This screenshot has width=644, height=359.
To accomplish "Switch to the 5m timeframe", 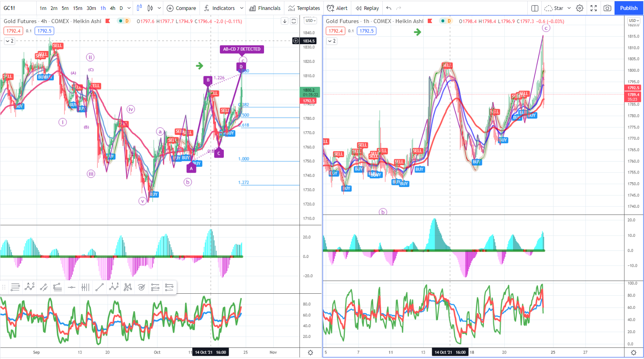I will (x=65, y=8).
